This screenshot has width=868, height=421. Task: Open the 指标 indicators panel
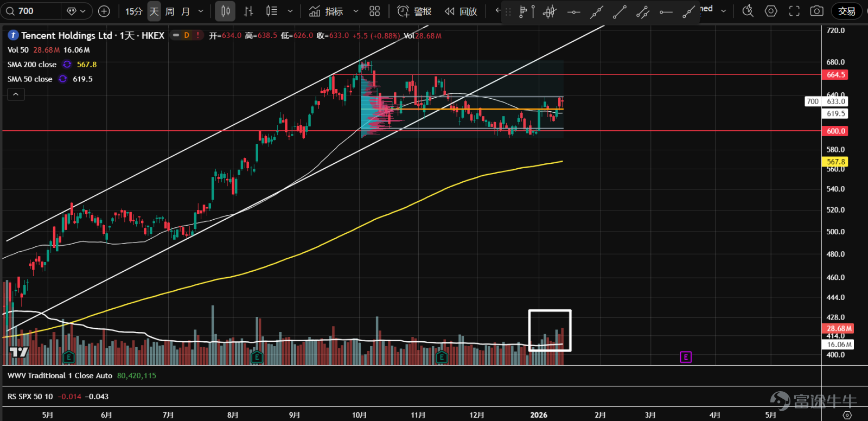[x=326, y=11]
